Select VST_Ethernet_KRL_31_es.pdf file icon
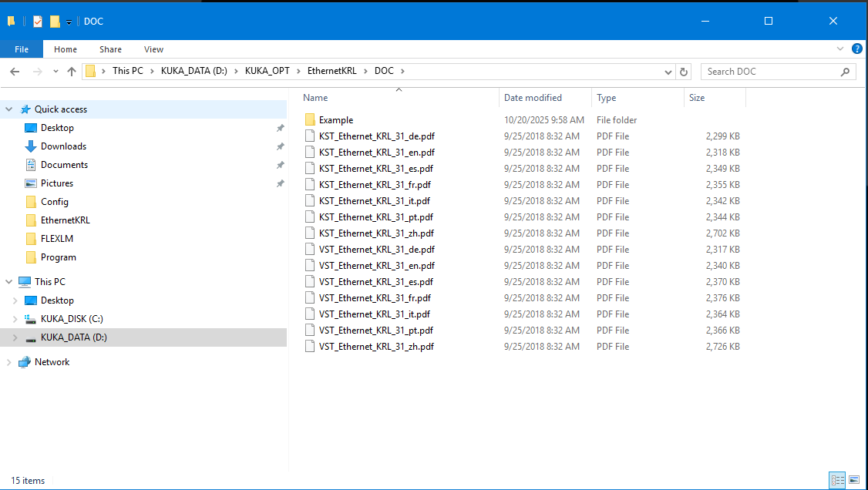 click(310, 281)
